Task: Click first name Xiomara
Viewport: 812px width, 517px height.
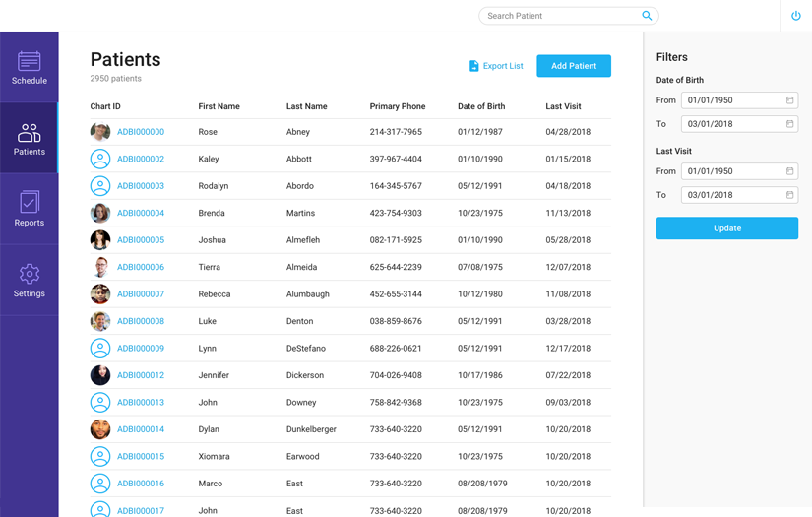Action: coord(214,456)
